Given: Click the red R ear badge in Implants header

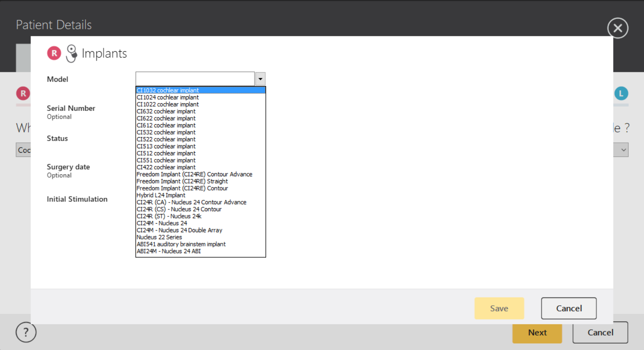Looking at the screenshot, I should pos(54,53).
